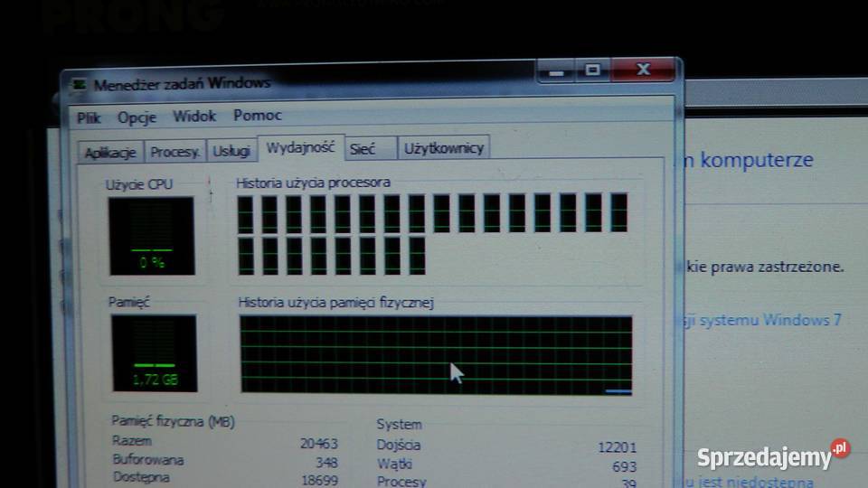Click the 'System' heading
The height and width of the screenshot is (488, 868).
[399, 425]
